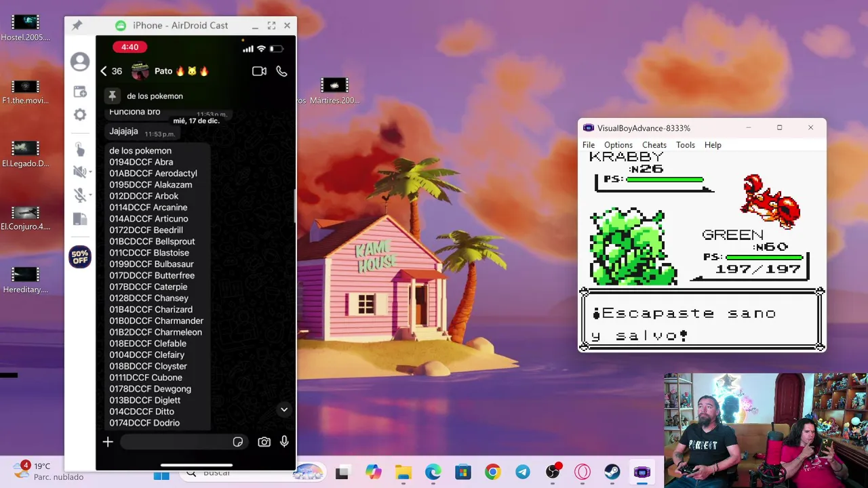Select '011CDCCF Blastoise' code line
The width and height of the screenshot is (868, 488).
pyautogui.click(x=149, y=253)
